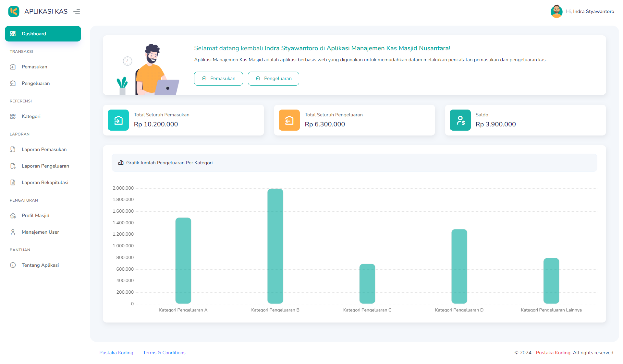Screen dimensions: 623x364
Task: Open the Laporan Rekapitulasi document icon
Action: [x=13, y=182]
